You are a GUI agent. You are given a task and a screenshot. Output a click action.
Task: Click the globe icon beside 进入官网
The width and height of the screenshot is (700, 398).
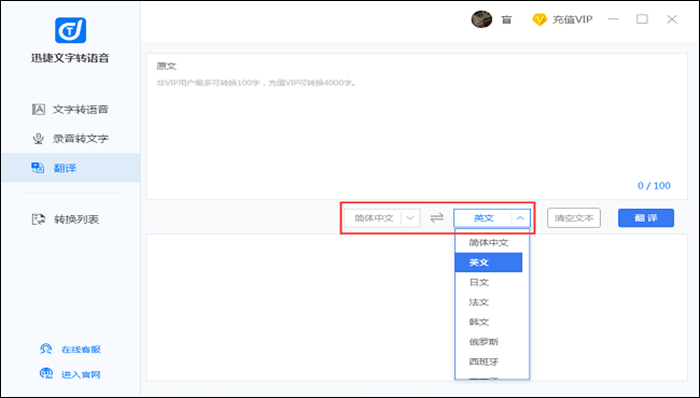click(x=46, y=373)
